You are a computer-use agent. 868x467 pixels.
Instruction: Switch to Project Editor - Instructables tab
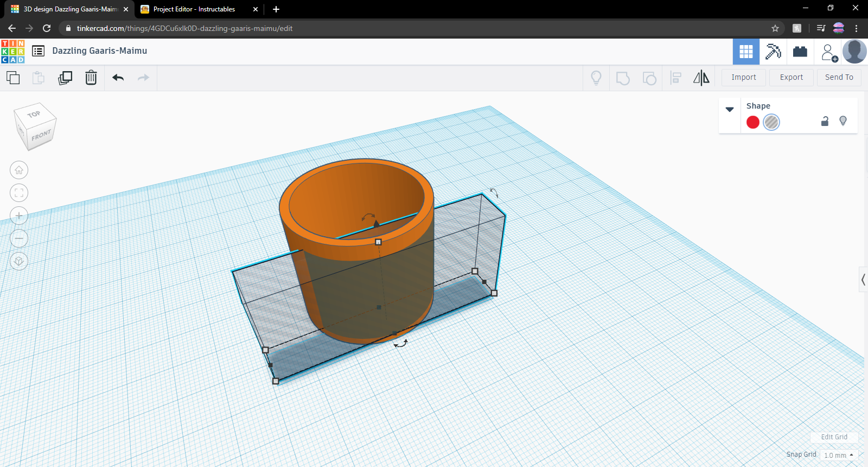pyautogui.click(x=194, y=9)
